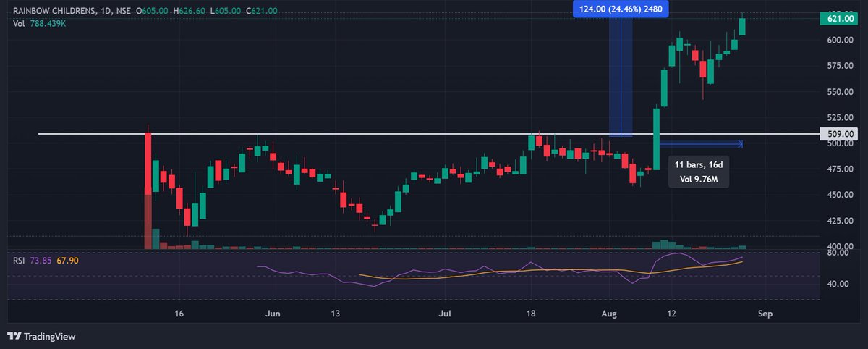Click the 80.00 RSI axis label
Screen dimensions: 868x349
840,253
